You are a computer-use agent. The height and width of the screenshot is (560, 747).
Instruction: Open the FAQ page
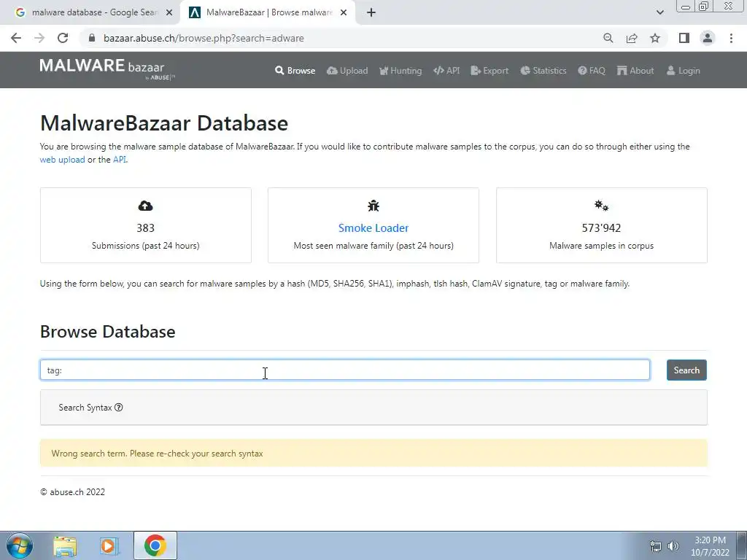(592, 71)
